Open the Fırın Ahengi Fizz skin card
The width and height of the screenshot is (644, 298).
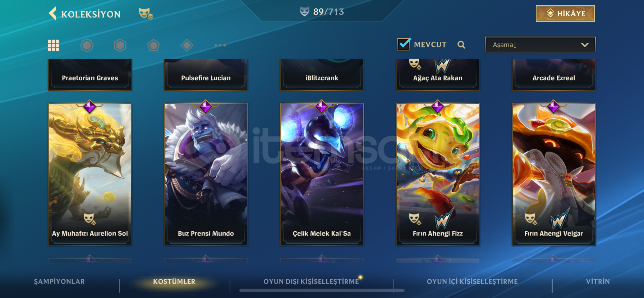[x=438, y=174]
